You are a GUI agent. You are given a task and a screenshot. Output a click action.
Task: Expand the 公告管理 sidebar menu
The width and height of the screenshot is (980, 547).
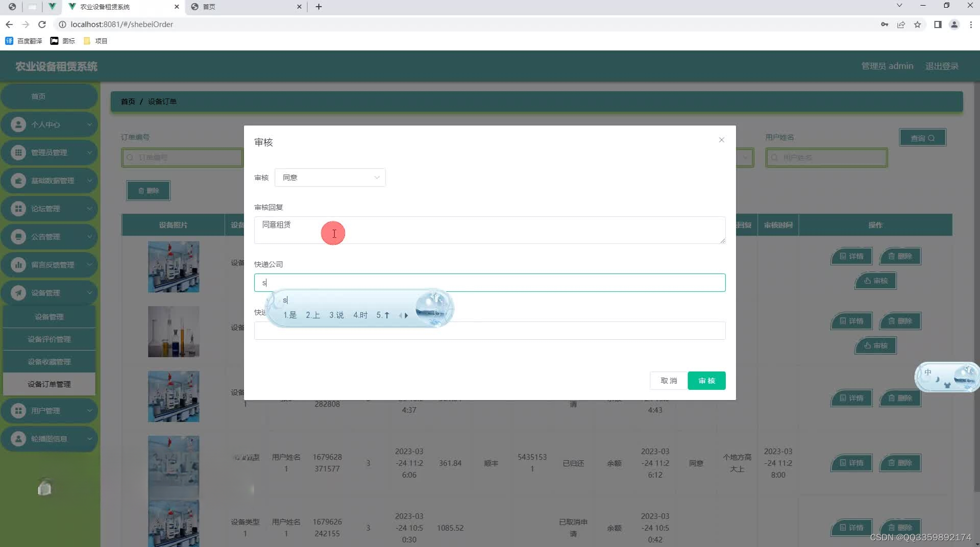click(49, 237)
